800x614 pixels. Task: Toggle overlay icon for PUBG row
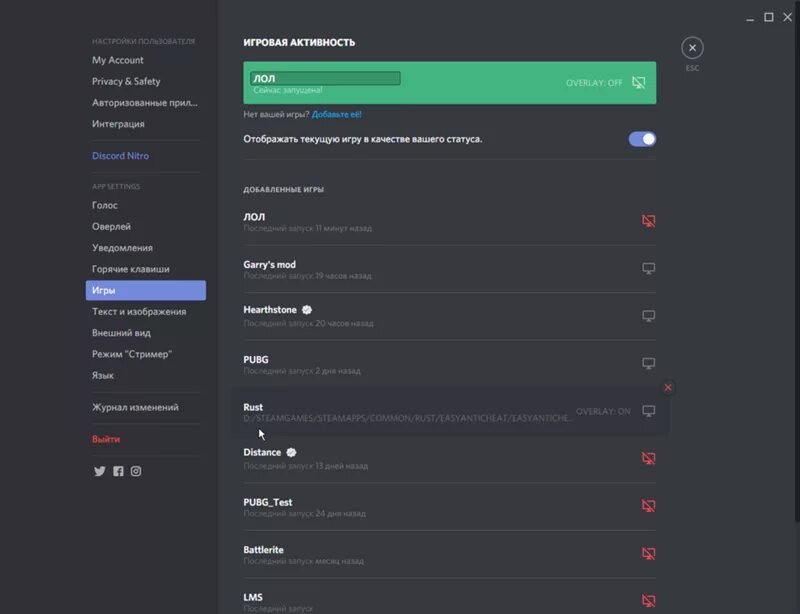(648, 363)
